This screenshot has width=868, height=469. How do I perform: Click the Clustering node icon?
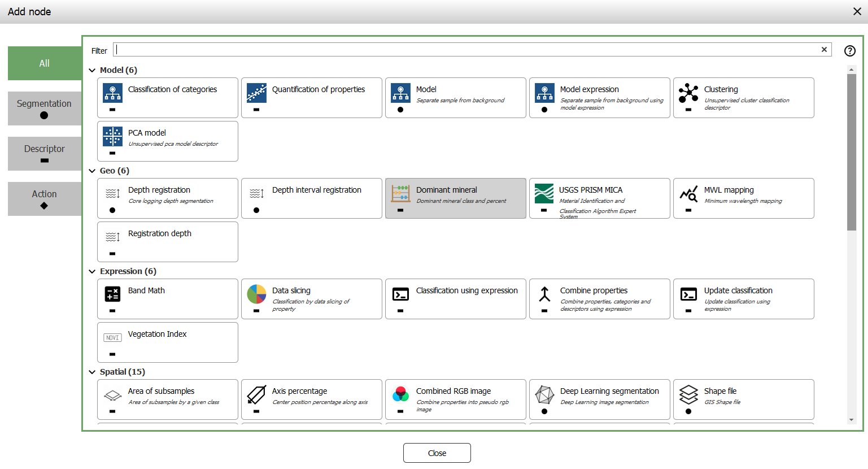click(x=688, y=92)
